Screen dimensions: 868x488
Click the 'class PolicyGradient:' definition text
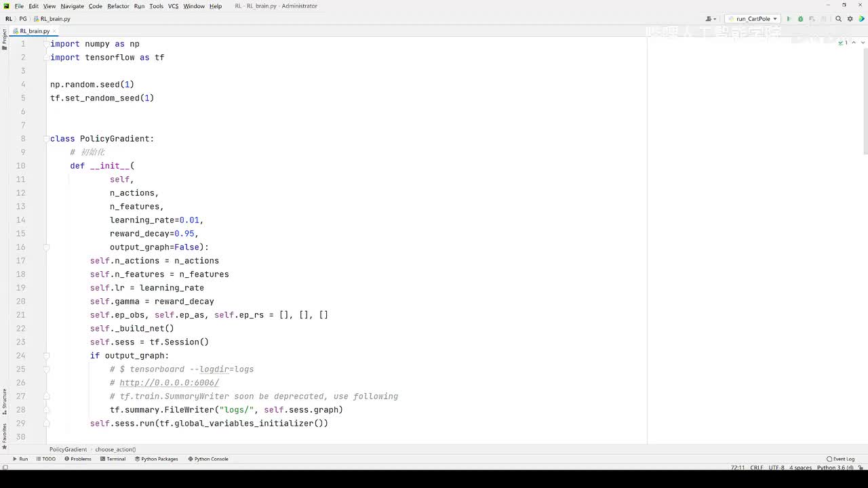(102, 139)
